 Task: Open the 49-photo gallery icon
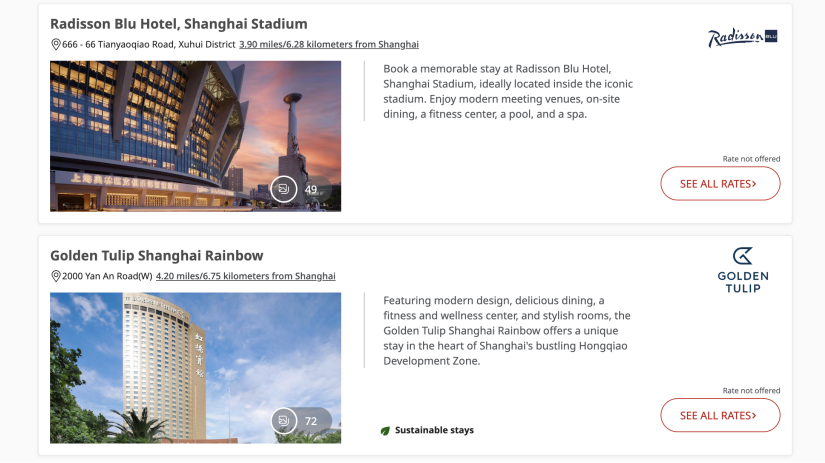point(284,189)
